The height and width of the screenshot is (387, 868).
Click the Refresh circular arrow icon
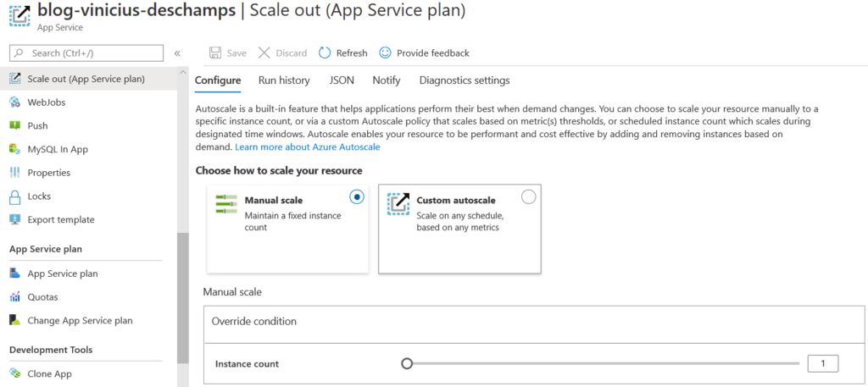[325, 53]
